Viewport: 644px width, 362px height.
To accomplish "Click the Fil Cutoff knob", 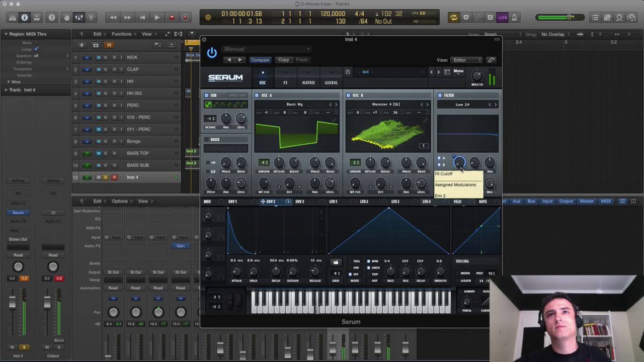I will [x=459, y=162].
